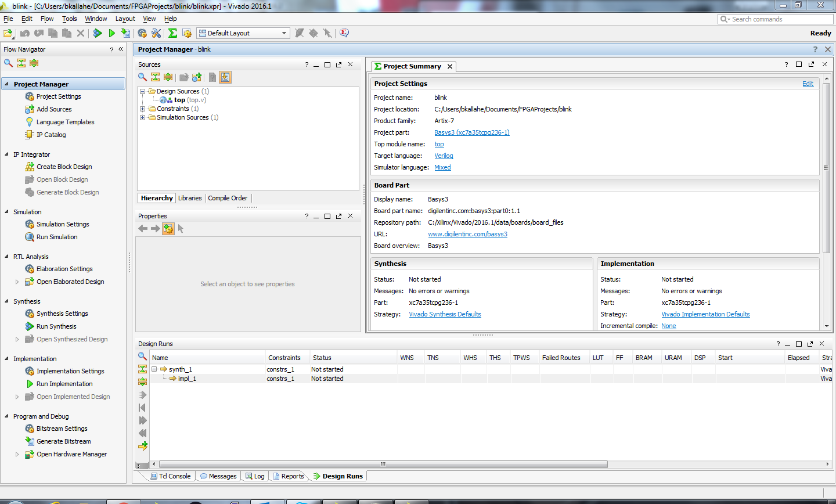Open the Flow menu
The height and width of the screenshot is (504, 836).
click(x=47, y=19)
